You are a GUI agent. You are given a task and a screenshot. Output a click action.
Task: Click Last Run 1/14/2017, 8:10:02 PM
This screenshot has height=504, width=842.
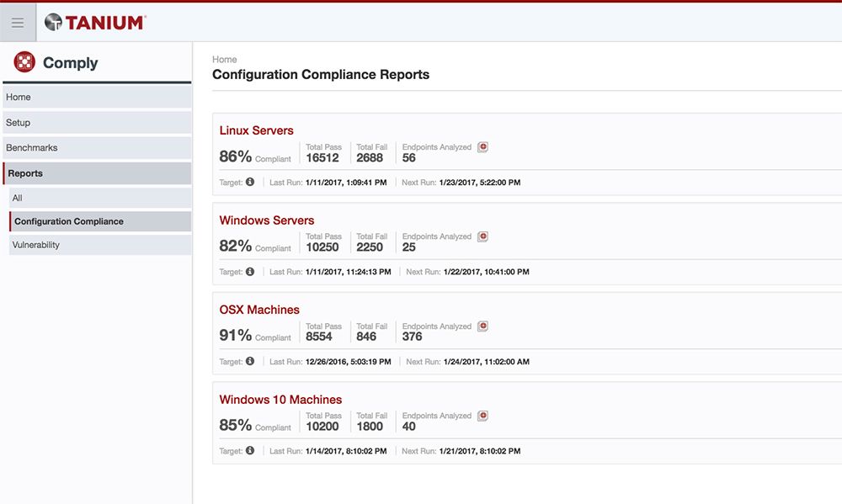pyautogui.click(x=346, y=451)
